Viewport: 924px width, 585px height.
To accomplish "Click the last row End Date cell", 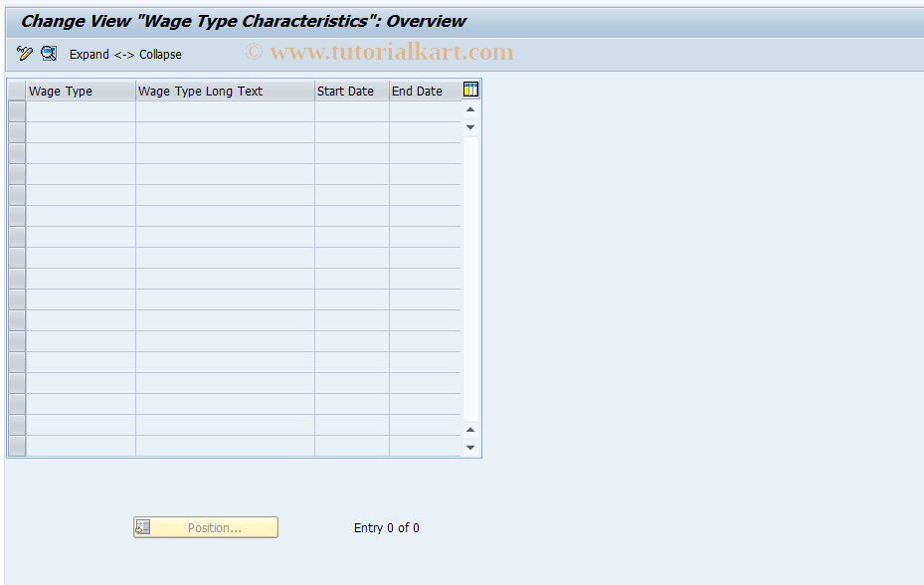I will point(425,446).
